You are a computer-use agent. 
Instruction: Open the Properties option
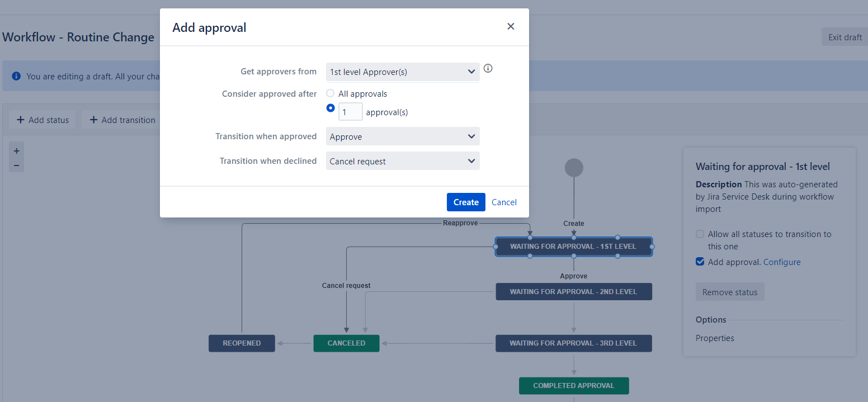click(x=715, y=338)
